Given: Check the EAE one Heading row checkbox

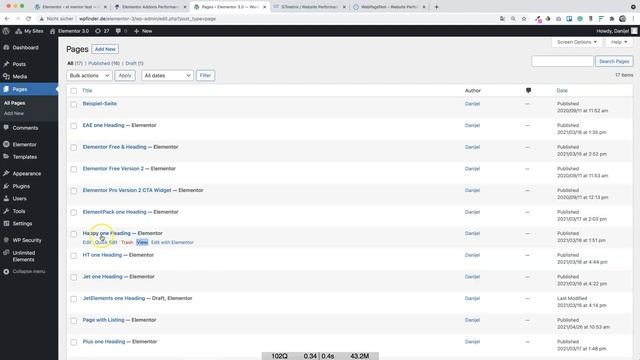Looking at the screenshot, I should 73,126.
